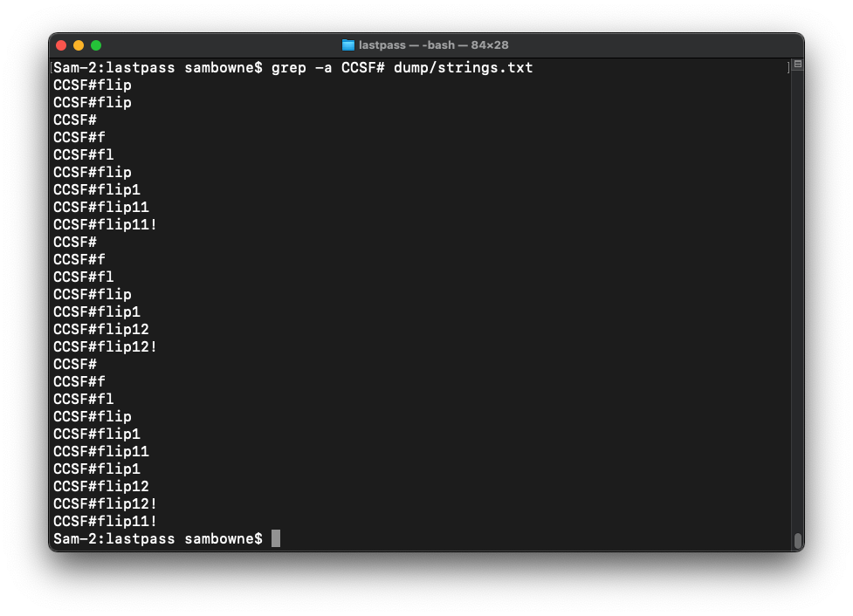The height and width of the screenshot is (616, 853).
Task: Click the blue folder icon in title bar
Action: coord(347,45)
